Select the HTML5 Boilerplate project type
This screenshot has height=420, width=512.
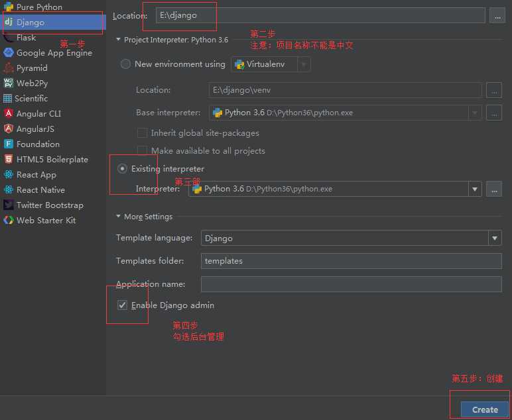53,160
